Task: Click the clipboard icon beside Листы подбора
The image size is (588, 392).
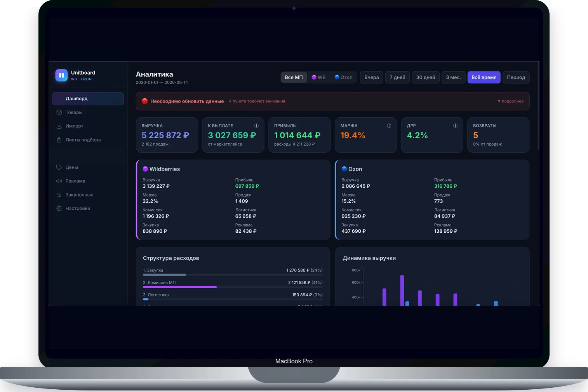Action: tap(59, 140)
